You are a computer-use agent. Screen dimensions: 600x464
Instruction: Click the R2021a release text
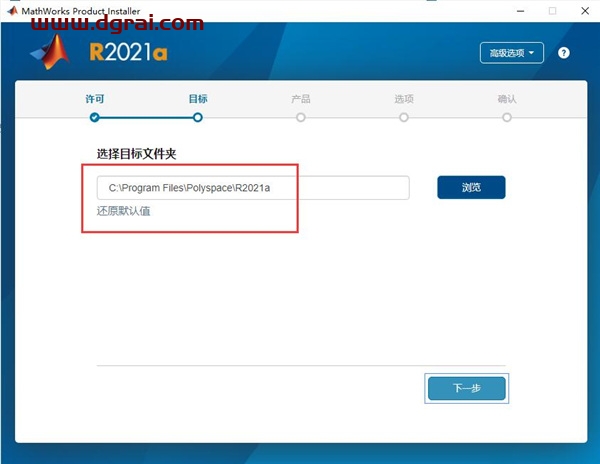[129, 52]
